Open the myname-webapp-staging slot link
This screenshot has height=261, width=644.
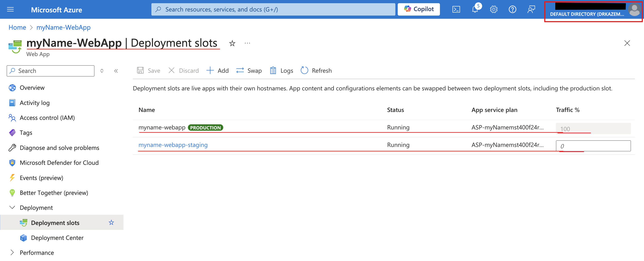pyautogui.click(x=173, y=145)
